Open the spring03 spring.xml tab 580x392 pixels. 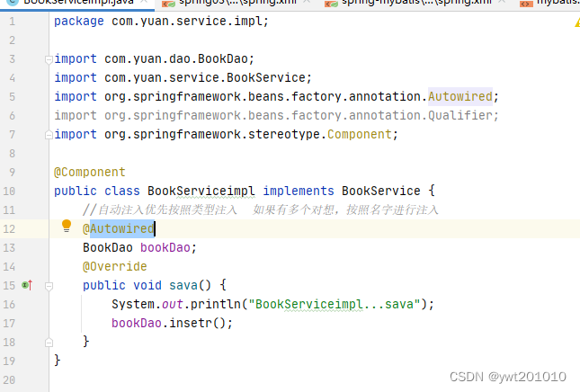coord(236,3)
